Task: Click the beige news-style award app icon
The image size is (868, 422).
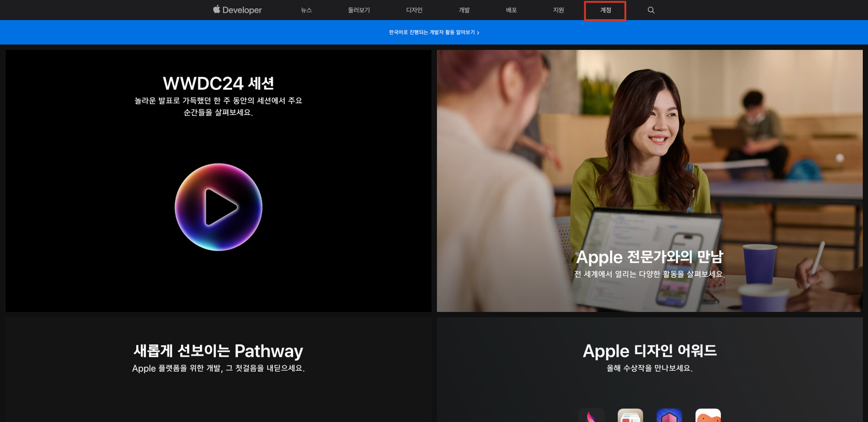Action: (x=630, y=415)
